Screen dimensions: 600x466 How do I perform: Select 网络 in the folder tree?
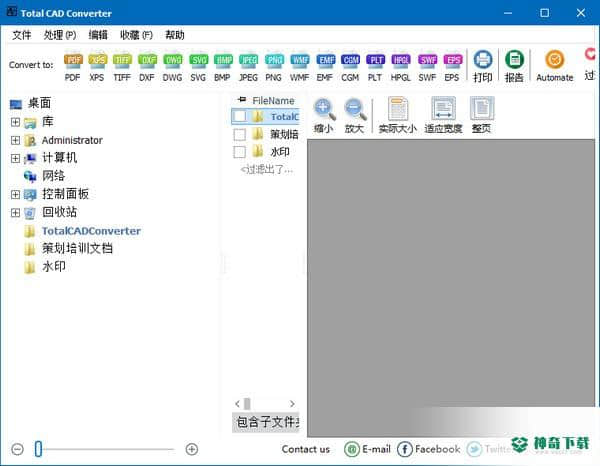point(54,176)
